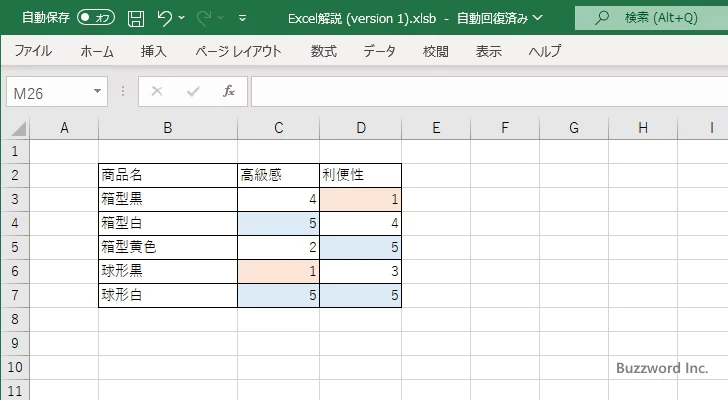Go to the 数式 tab
Screen dimensions: 728x400
pos(324,51)
